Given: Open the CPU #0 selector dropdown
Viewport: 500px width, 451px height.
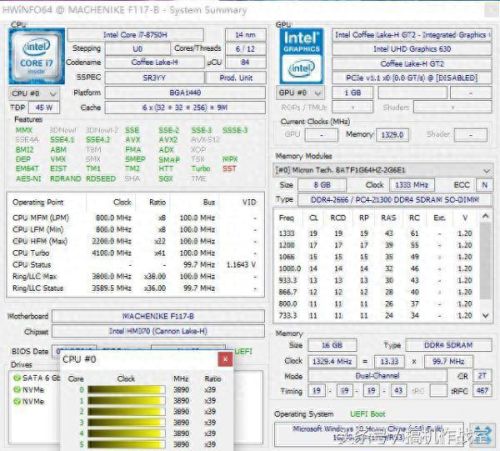Looking at the screenshot, I should [34, 93].
